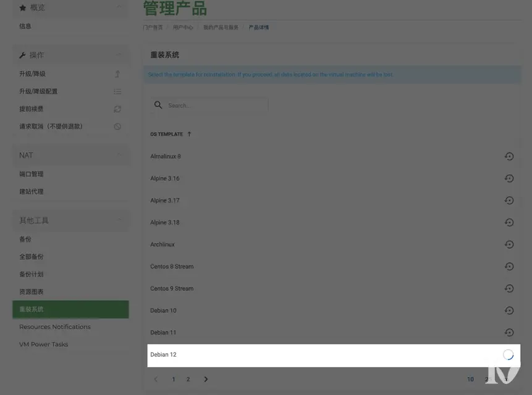Open page 2 of the template list
The height and width of the screenshot is (395, 532).
pyautogui.click(x=188, y=380)
